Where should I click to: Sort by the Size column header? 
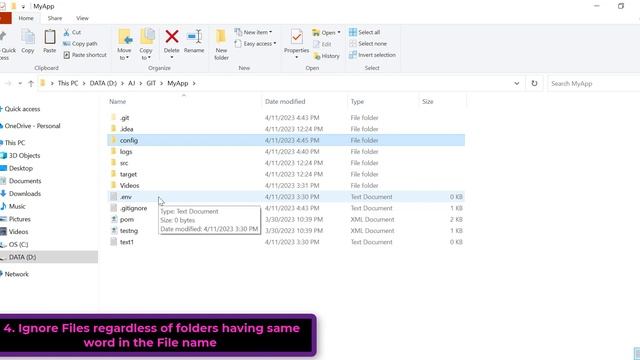click(428, 102)
